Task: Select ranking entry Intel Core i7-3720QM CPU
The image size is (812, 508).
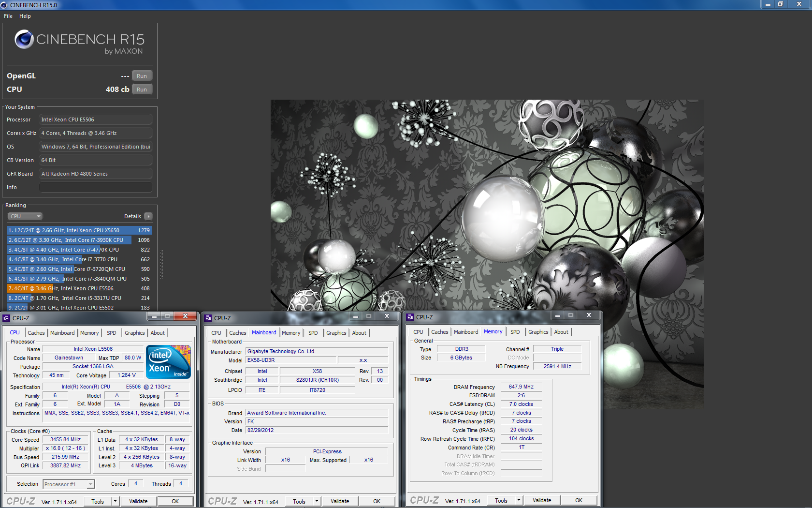Action: [x=79, y=269]
